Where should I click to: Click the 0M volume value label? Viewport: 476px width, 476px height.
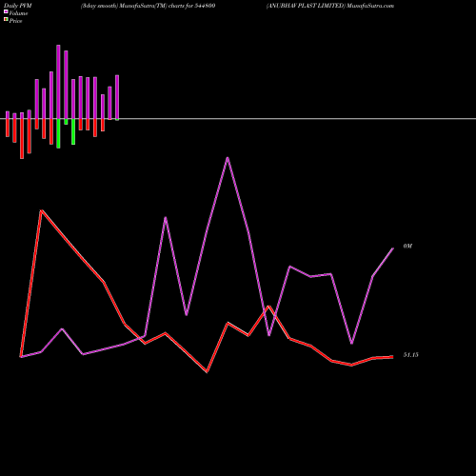coord(407,246)
